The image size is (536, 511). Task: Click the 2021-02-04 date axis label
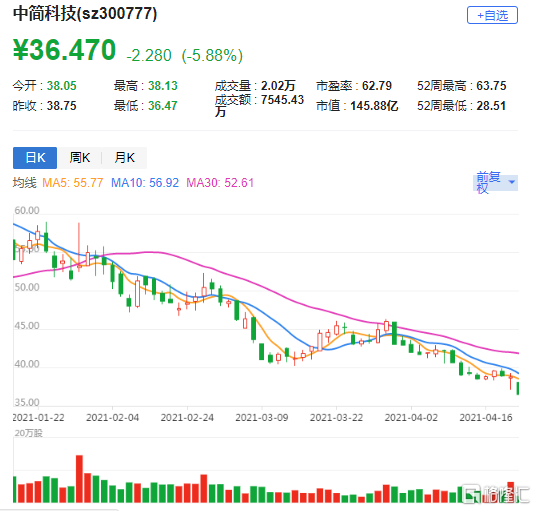click(112, 418)
